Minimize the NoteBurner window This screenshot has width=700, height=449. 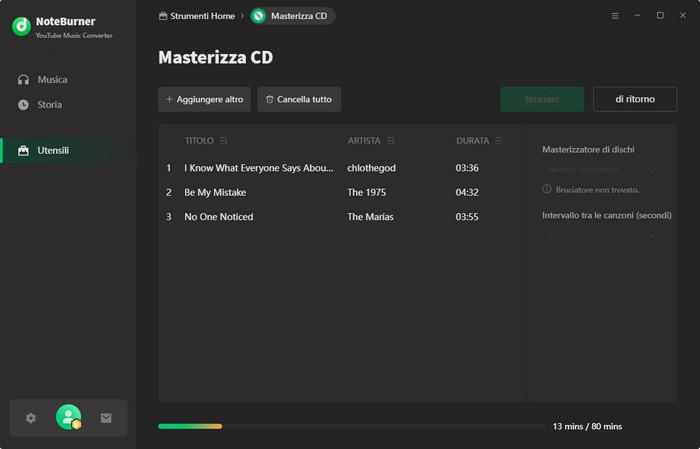coord(638,15)
